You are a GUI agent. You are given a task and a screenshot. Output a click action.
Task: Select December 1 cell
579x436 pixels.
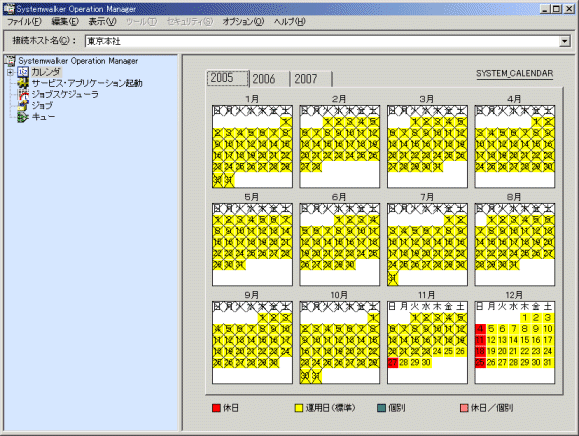pos(525,317)
